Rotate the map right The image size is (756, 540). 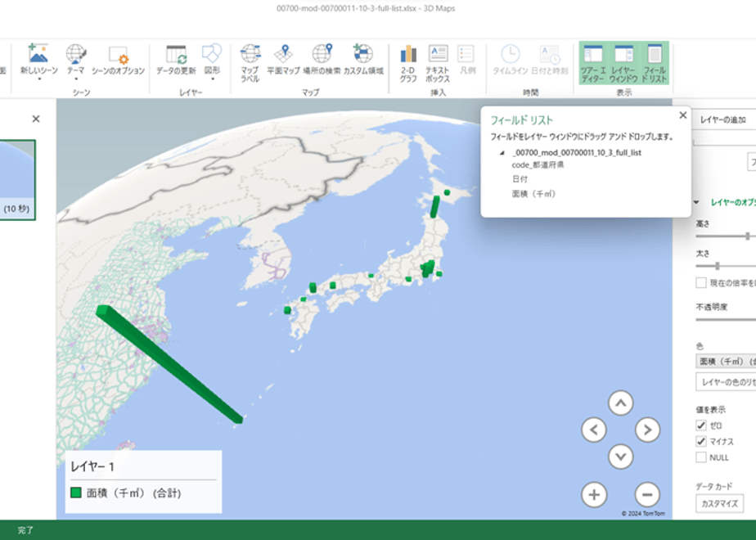tap(647, 430)
